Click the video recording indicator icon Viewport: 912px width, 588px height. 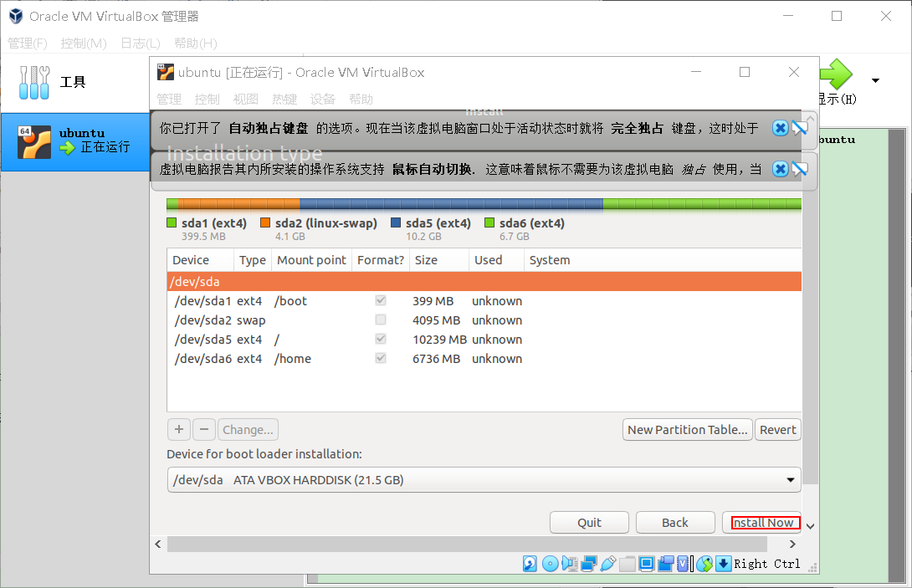[665, 564]
